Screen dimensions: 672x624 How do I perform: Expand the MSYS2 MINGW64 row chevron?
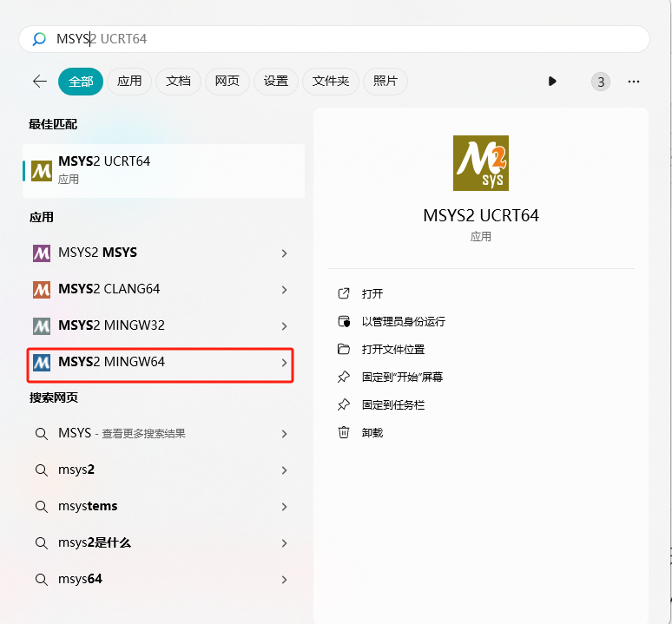(x=284, y=363)
